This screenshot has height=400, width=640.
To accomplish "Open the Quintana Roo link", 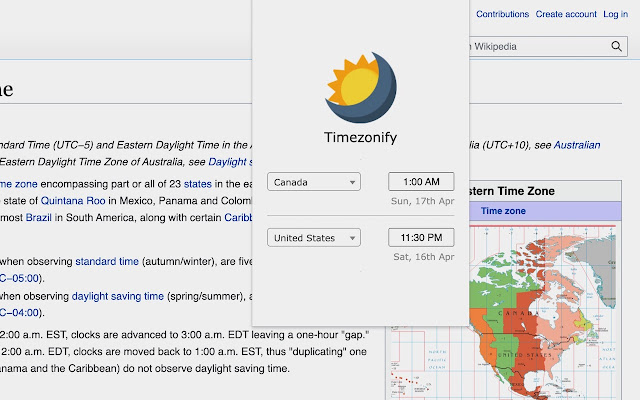I will pyautogui.click(x=73, y=201).
